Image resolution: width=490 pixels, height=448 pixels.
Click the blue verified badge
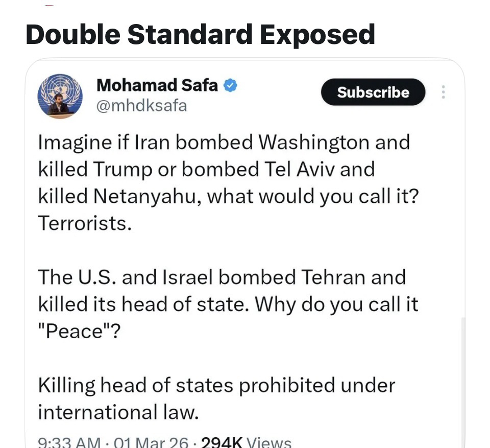click(231, 85)
